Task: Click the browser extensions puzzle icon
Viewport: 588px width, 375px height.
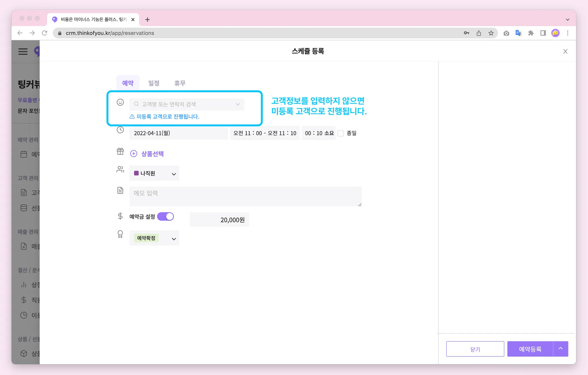Action: click(531, 33)
